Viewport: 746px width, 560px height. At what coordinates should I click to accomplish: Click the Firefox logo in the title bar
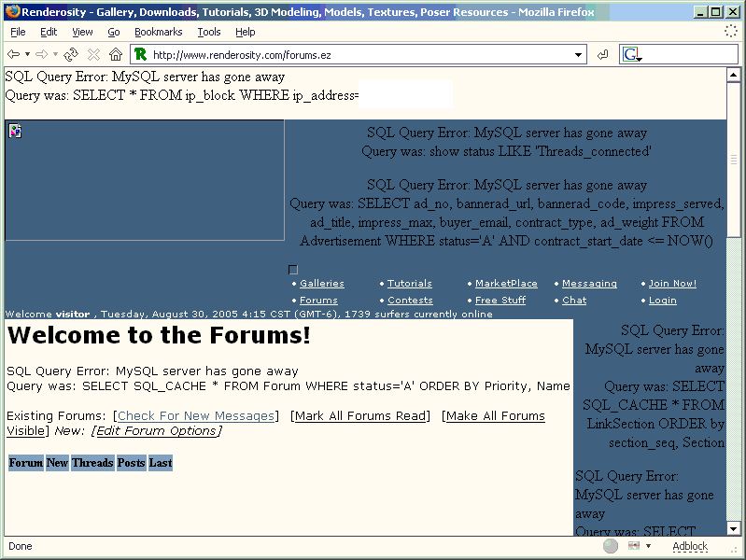coord(13,11)
